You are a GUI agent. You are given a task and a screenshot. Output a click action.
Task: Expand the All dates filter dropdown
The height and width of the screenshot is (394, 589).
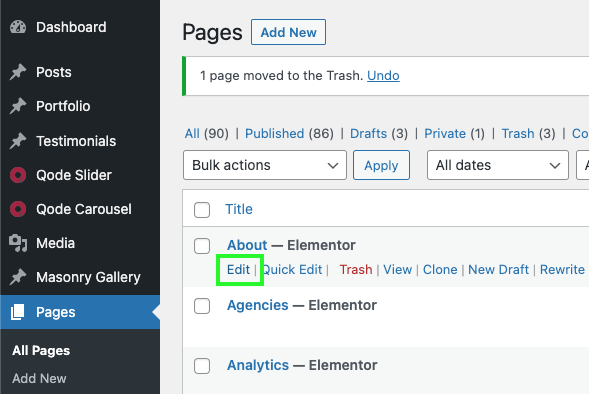[498, 165]
